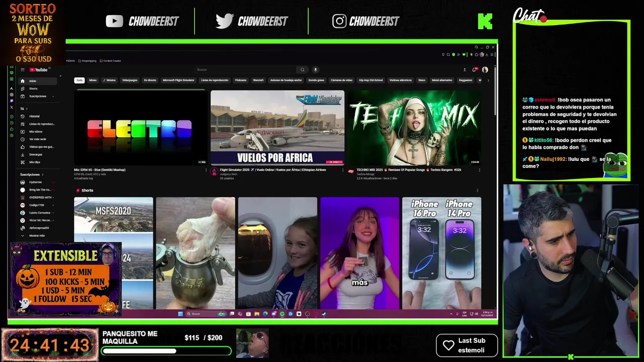Select the Hip Hop Old-School chip
Image resolution: width=644 pixels, height=362 pixels.
click(x=371, y=80)
